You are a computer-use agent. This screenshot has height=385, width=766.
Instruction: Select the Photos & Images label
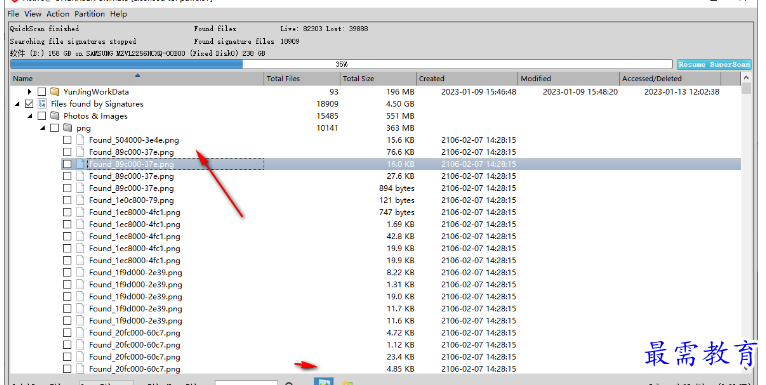(95, 116)
